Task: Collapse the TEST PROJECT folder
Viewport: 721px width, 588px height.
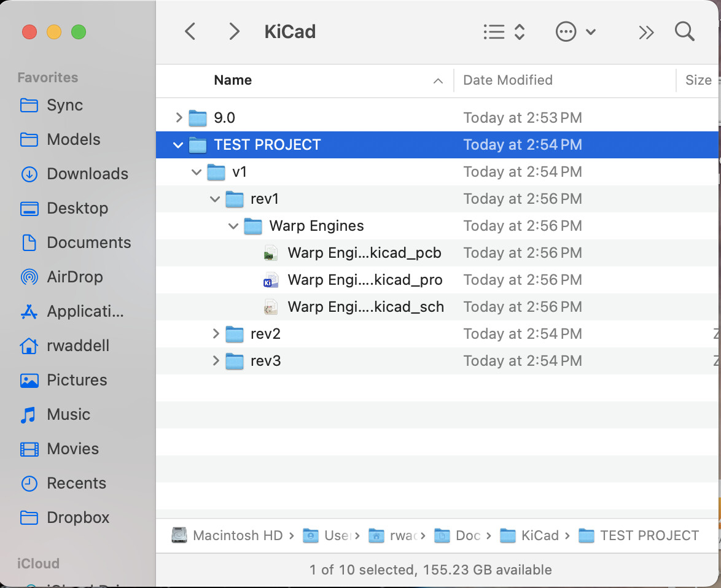Action: [179, 145]
